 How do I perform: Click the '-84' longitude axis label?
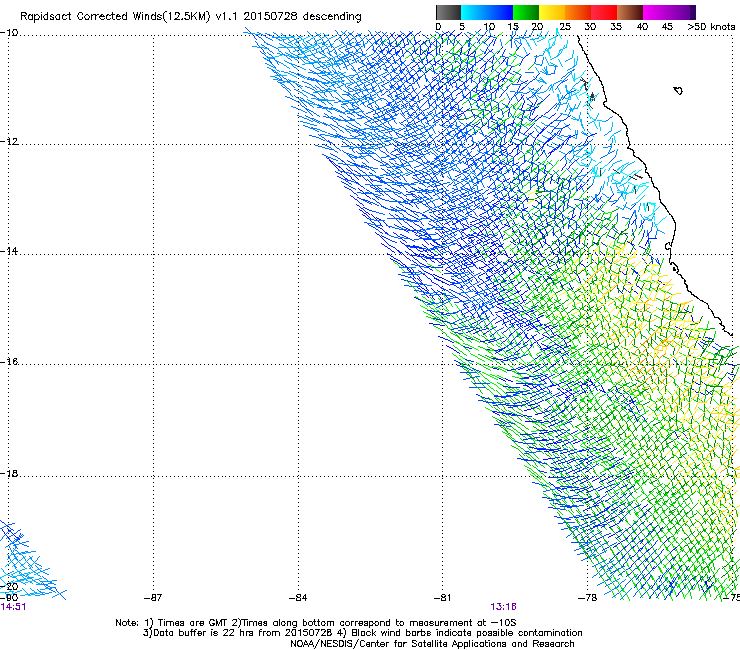click(x=298, y=598)
